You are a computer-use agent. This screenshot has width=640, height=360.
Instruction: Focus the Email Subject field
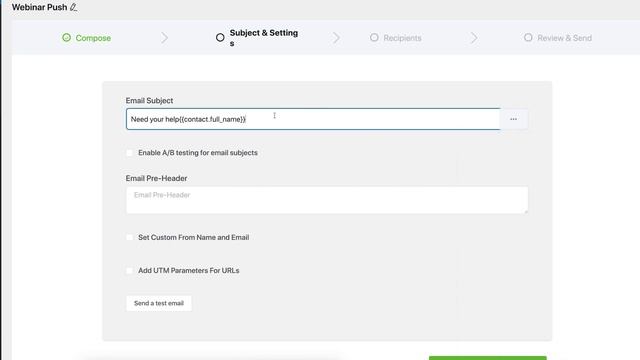coord(313,119)
